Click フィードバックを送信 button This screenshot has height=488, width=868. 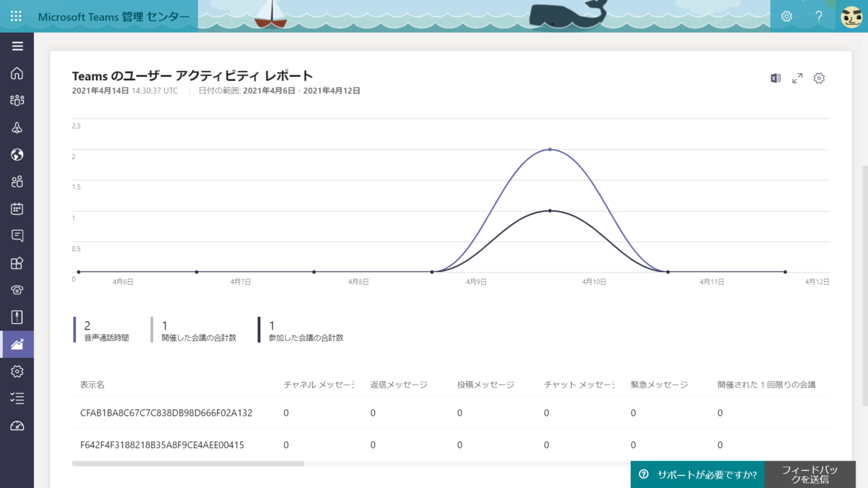(x=810, y=474)
